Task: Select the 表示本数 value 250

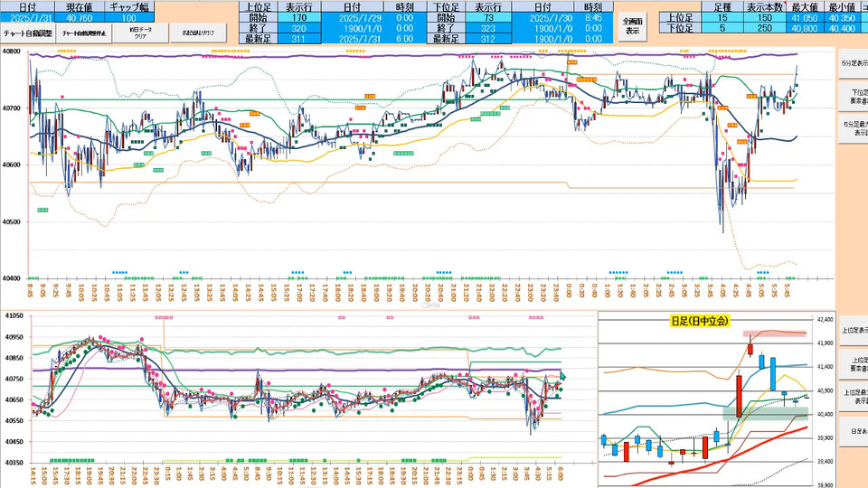Action: (765, 28)
